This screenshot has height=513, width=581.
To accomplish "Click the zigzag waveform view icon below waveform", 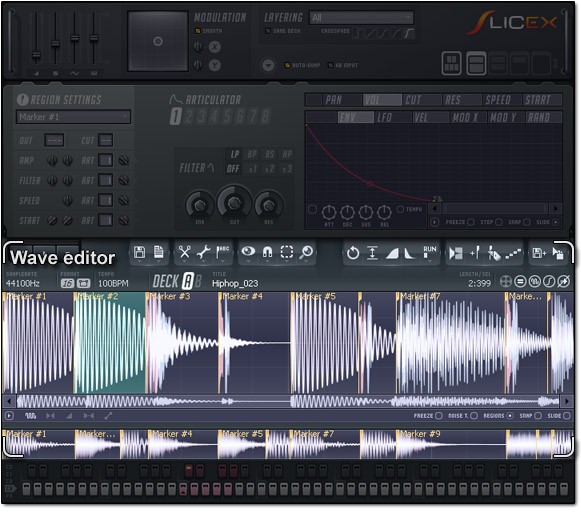I will (30, 416).
